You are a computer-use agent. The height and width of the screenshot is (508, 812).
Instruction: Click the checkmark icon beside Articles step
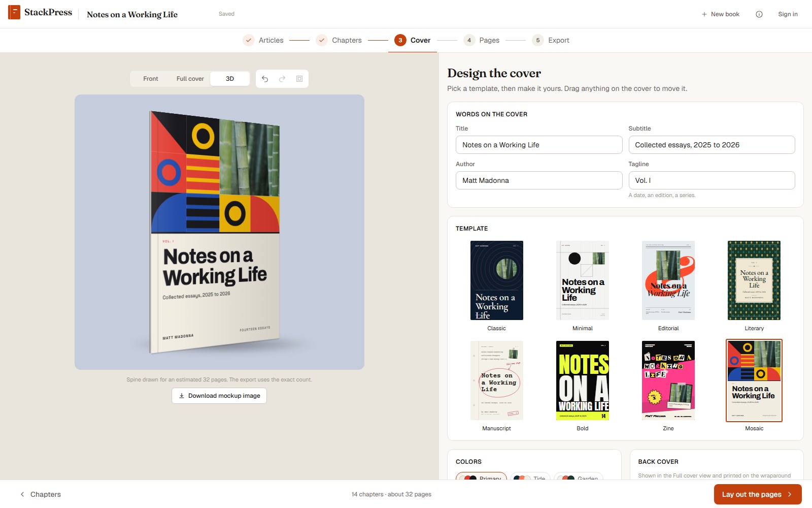pyautogui.click(x=249, y=40)
